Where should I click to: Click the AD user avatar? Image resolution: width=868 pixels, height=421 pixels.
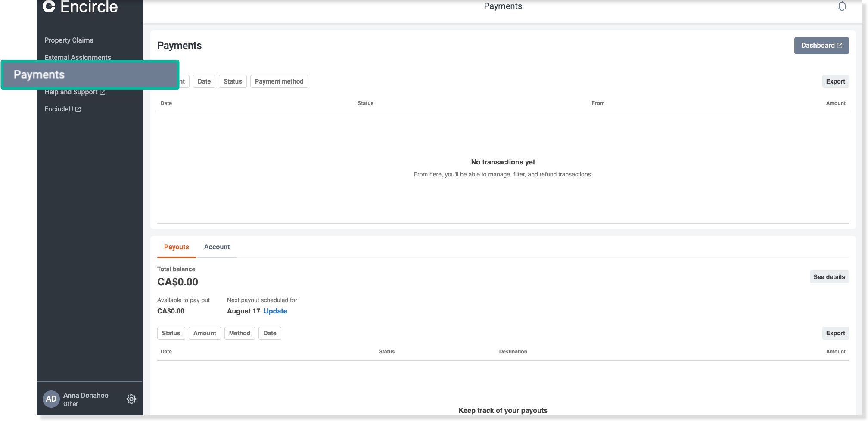(51, 399)
